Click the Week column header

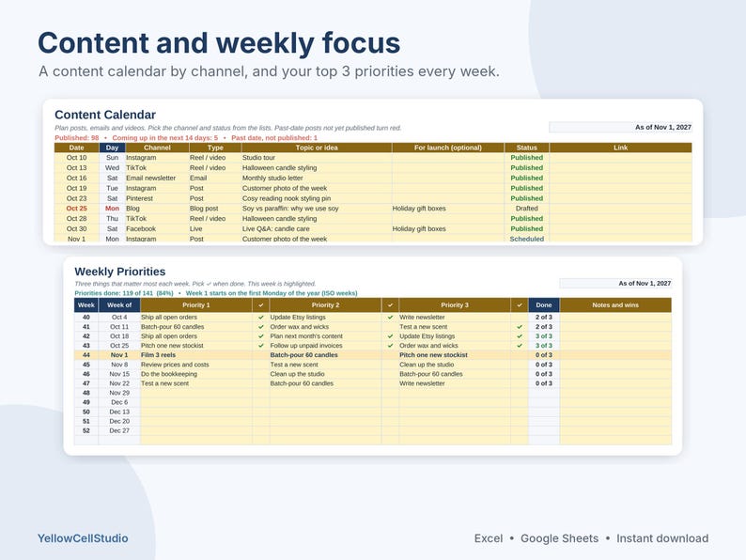tap(86, 305)
